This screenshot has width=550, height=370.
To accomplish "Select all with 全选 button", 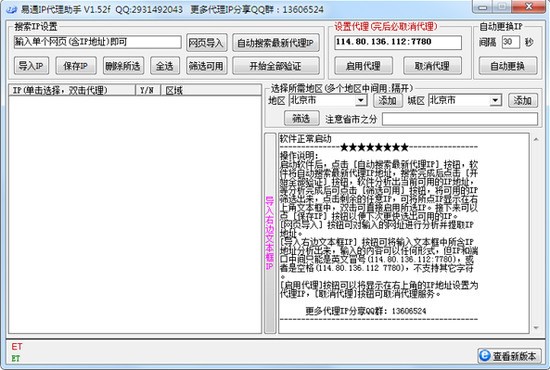I will (x=165, y=66).
